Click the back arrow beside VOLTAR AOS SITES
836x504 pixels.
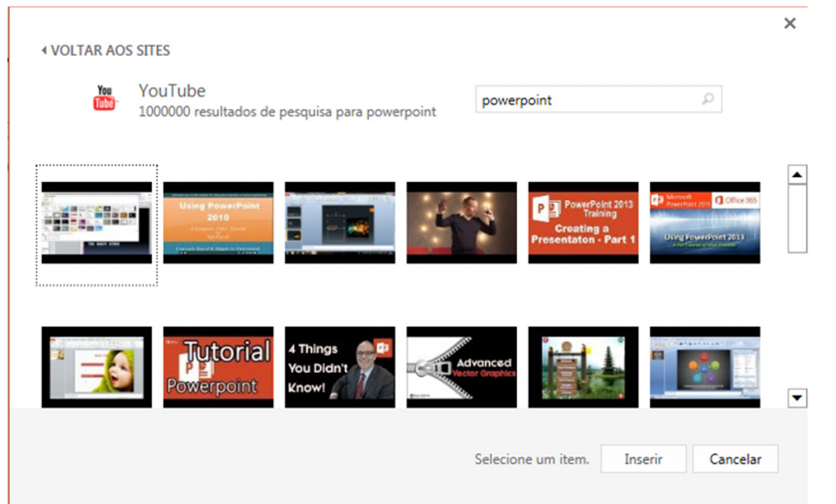pos(44,51)
